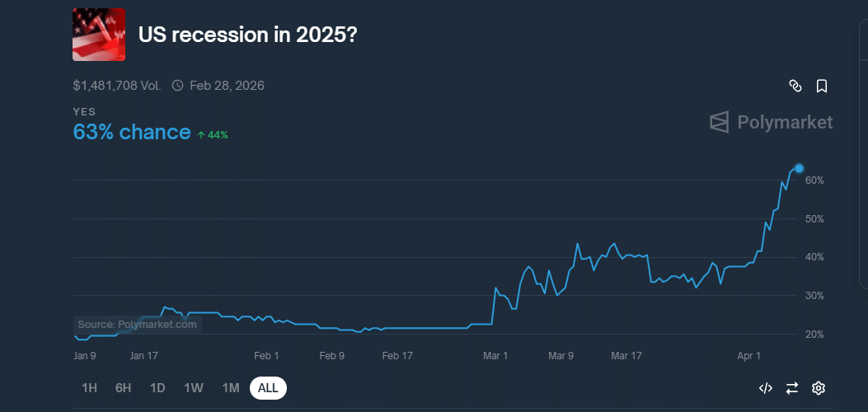Open the embed code icon
Viewport: 868px width, 412px height.
pyautogui.click(x=765, y=388)
